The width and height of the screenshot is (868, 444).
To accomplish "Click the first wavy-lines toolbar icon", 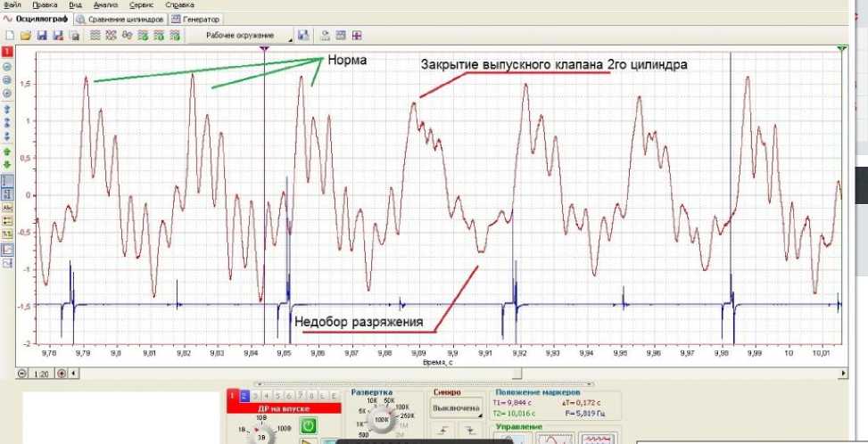I will click(95, 36).
